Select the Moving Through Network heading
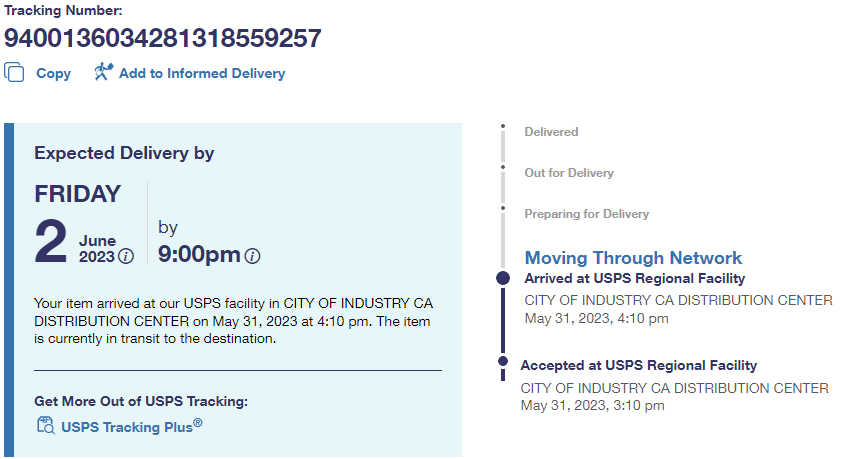 (x=633, y=258)
